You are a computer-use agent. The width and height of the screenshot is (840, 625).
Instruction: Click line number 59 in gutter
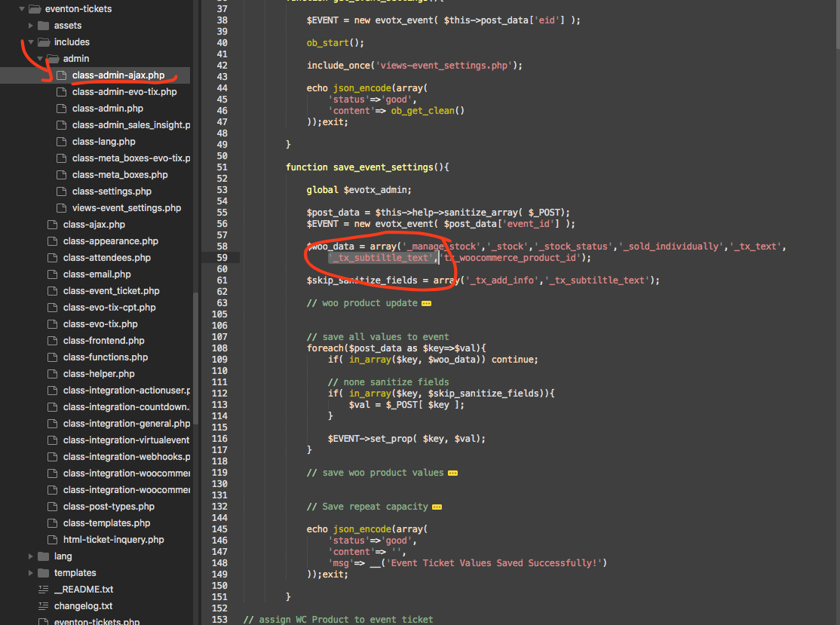[x=222, y=258]
